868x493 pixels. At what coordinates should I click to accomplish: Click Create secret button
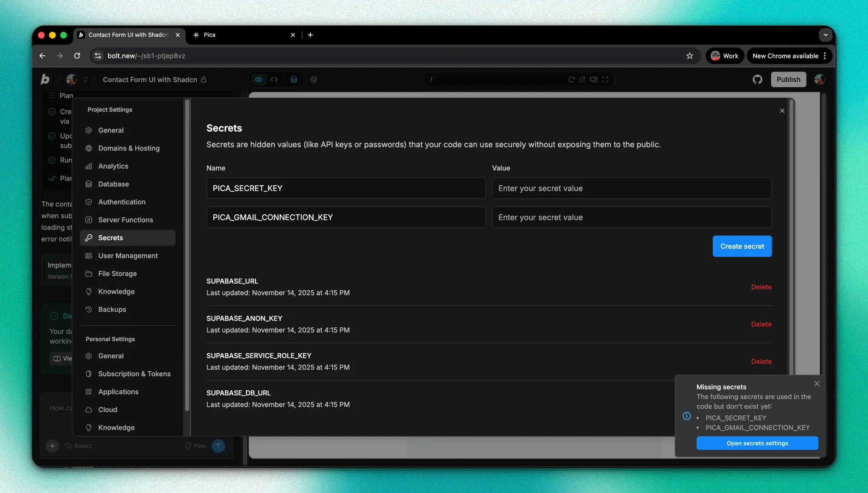coord(742,246)
